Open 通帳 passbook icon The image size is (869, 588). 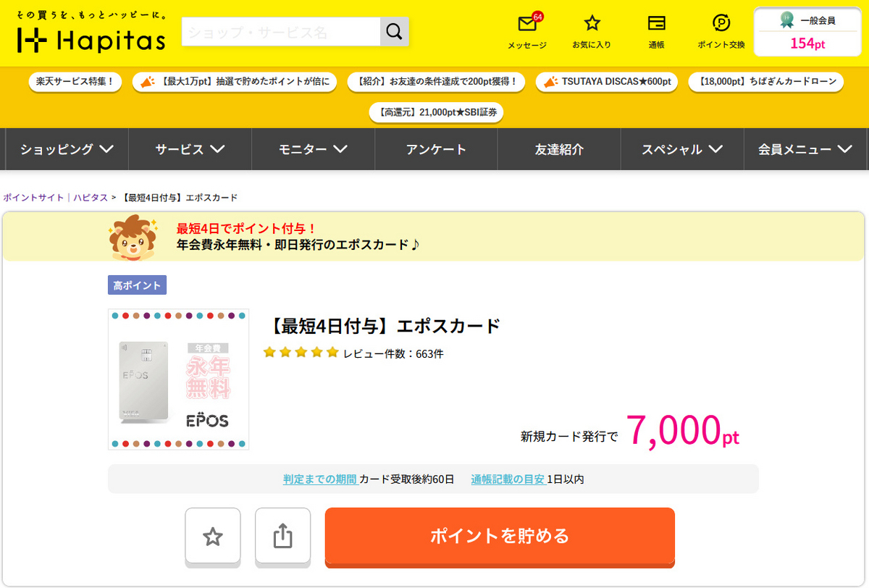click(657, 23)
